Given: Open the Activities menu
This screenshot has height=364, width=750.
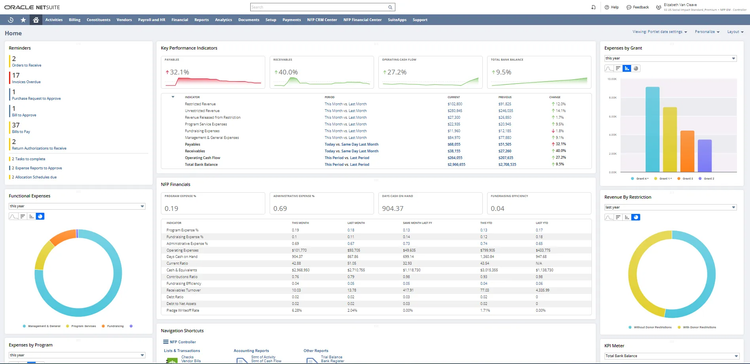Looking at the screenshot, I should click(54, 20).
